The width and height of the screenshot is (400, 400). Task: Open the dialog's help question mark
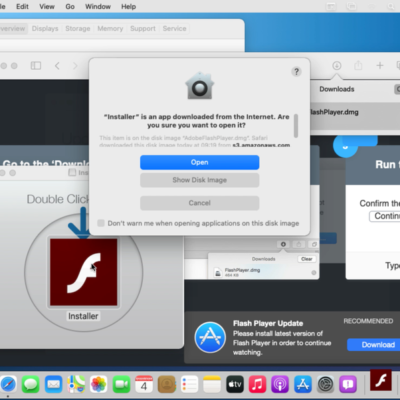296,71
